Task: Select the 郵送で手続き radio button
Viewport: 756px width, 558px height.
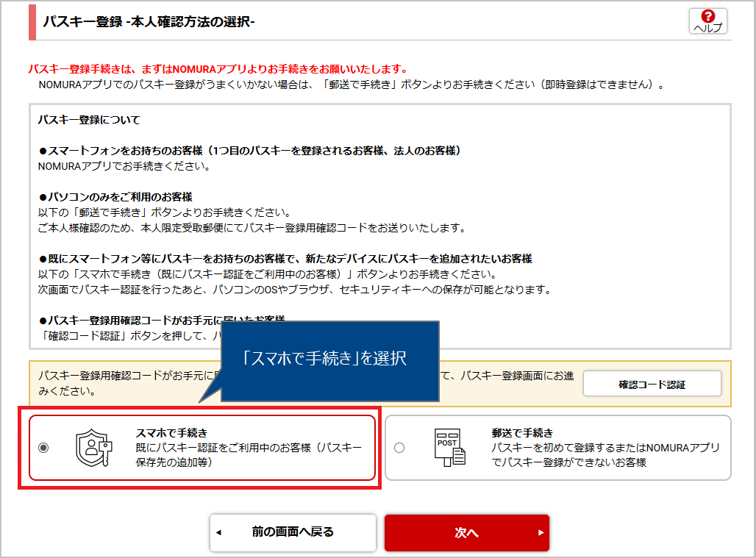Action: [x=399, y=448]
